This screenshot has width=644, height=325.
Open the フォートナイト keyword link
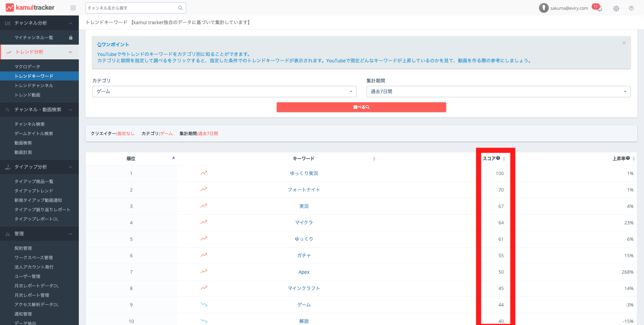[x=304, y=190]
